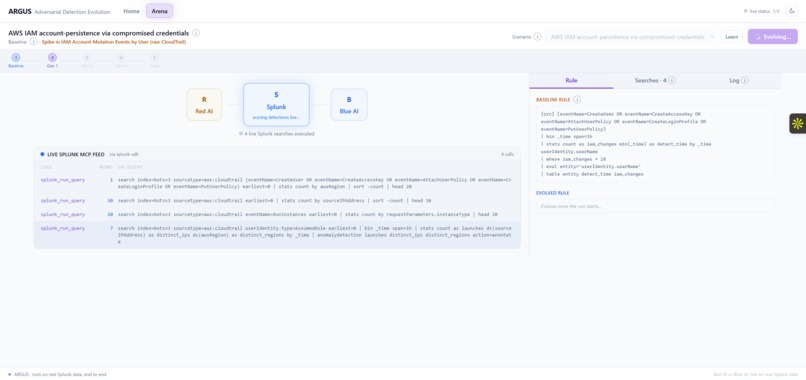Click the Evolving... button

pos(773,37)
